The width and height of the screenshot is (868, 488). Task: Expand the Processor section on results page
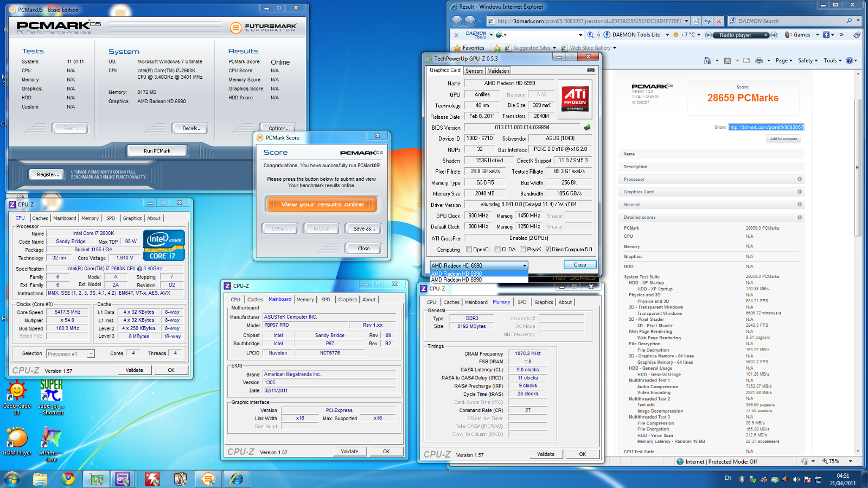pos(799,179)
